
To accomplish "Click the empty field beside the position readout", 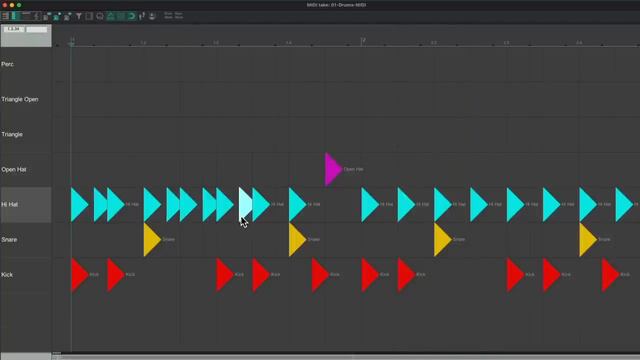I will tap(37, 29).
